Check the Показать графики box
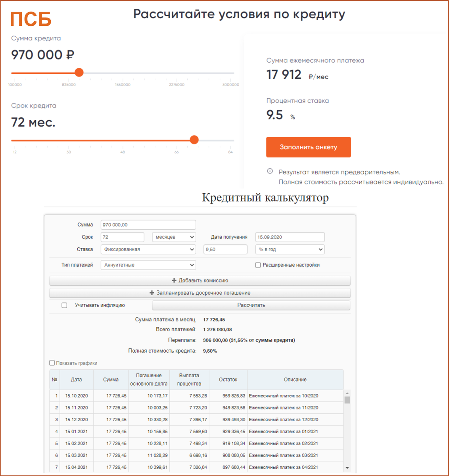449x476 pixels. [x=52, y=363]
